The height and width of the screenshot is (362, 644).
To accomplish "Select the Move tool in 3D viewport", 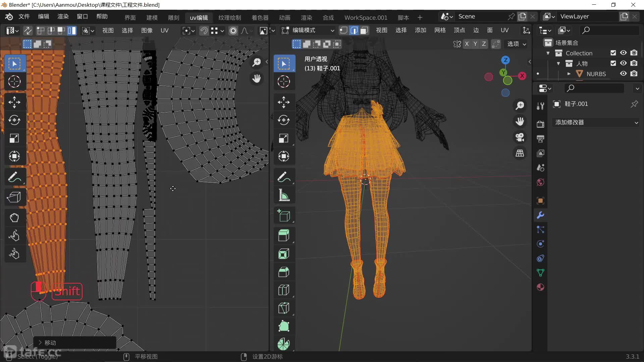I will [284, 102].
